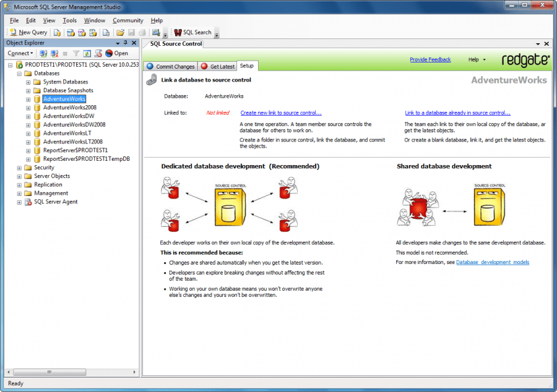Click the Create new link to source control link

point(281,113)
